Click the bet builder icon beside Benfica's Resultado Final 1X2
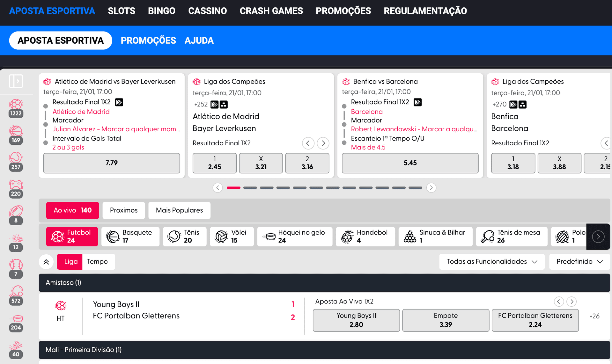Viewport: 612px width, 364px height. (417, 102)
